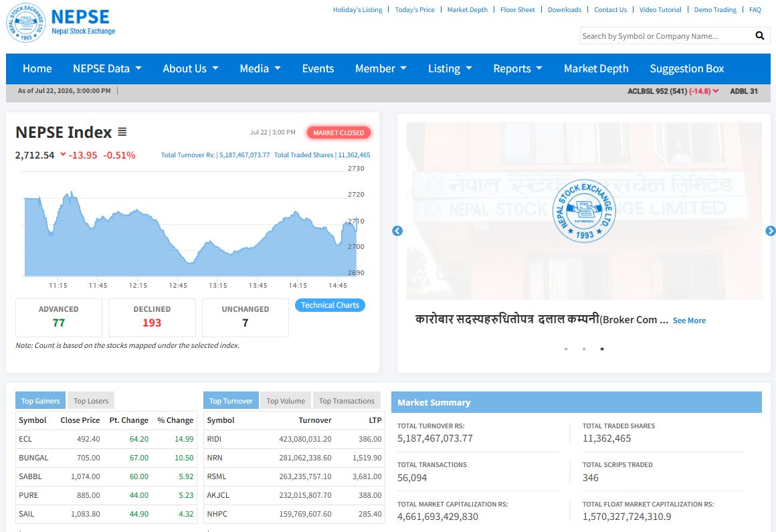Go to previous carousel slide arrow
The image size is (776, 532).
pyautogui.click(x=397, y=231)
